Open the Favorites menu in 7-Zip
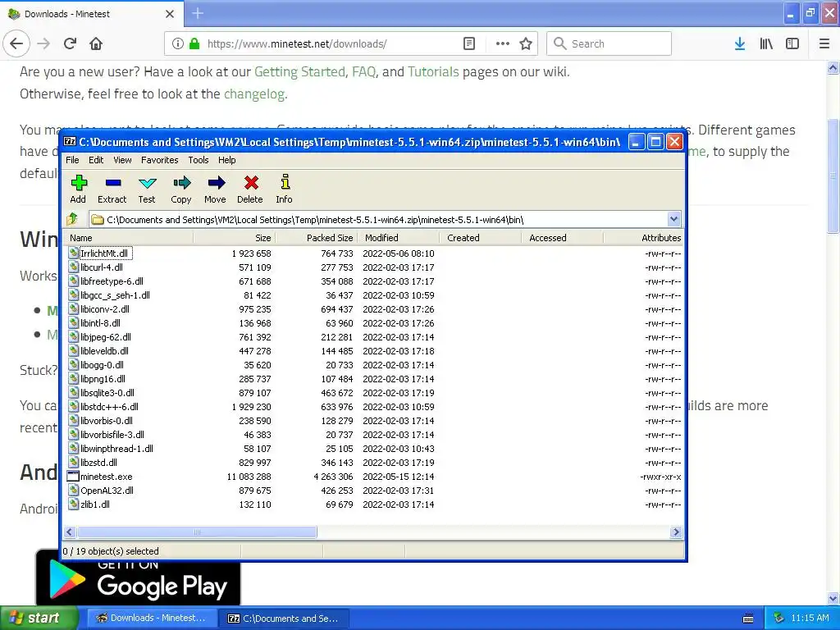The image size is (840, 630). [160, 160]
